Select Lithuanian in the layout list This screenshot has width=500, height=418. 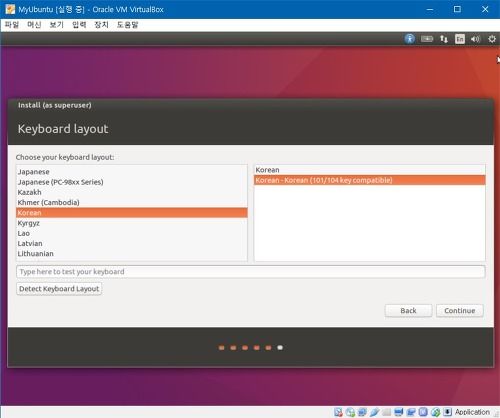coord(132,254)
